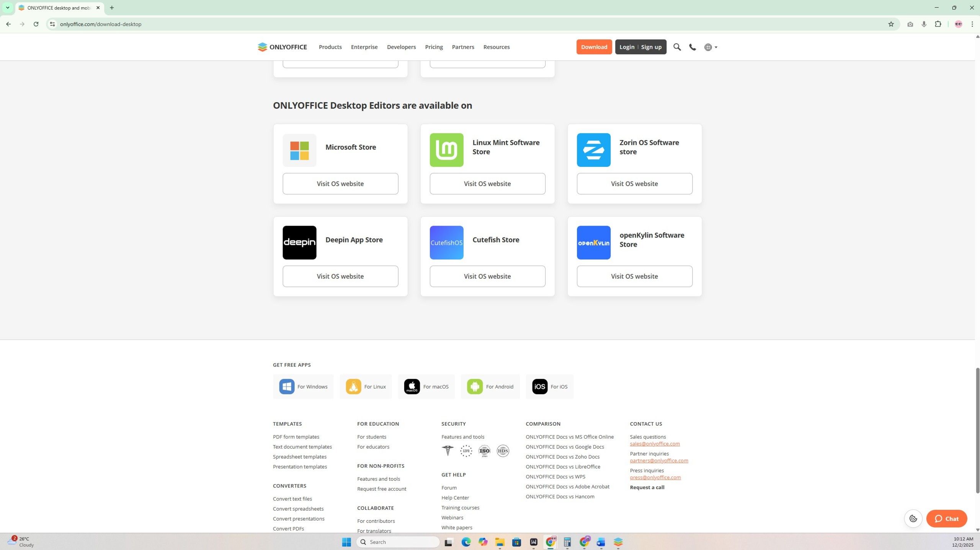Viewport: 980px width, 550px height.
Task: Open the cookie settings icon
Action: click(913, 519)
